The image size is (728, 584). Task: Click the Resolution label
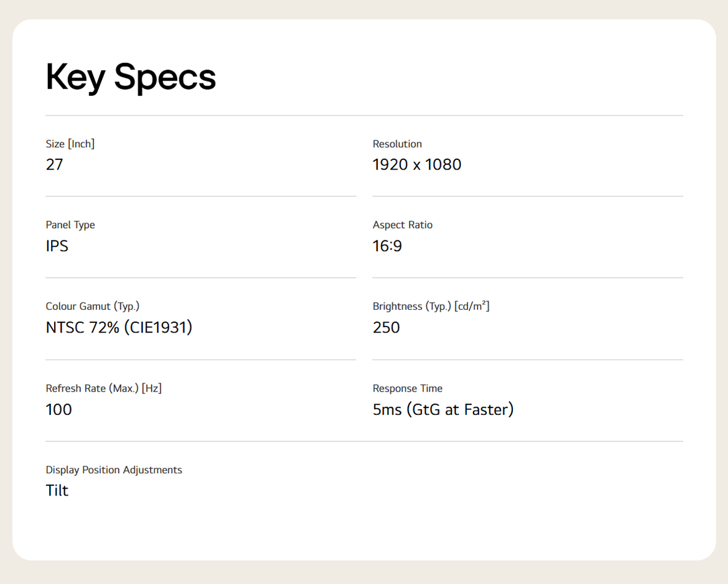coord(397,144)
